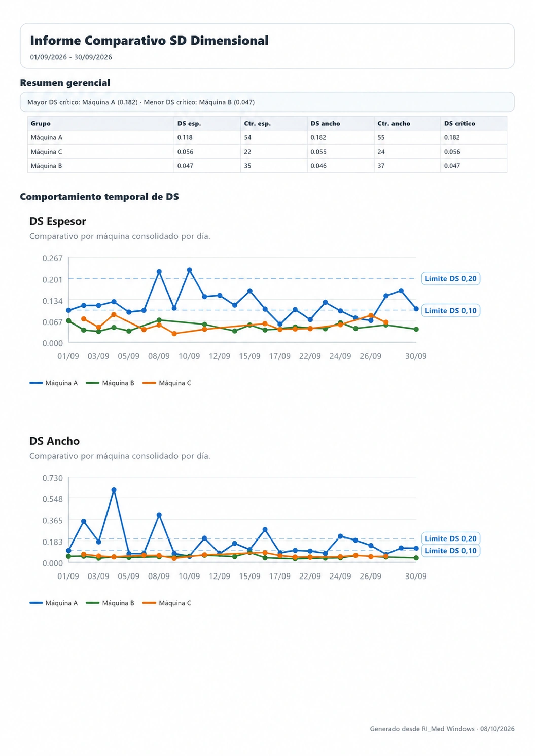The height and width of the screenshot is (756, 535).
Task: Select the date range 01/09/2026 - 30/09/2026
Action: [x=71, y=57]
